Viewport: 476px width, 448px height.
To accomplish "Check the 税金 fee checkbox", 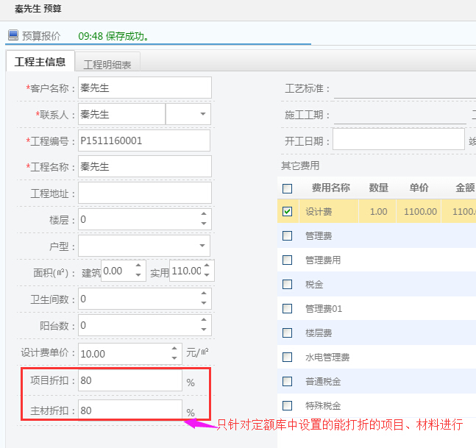I will pyautogui.click(x=288, y=285).
